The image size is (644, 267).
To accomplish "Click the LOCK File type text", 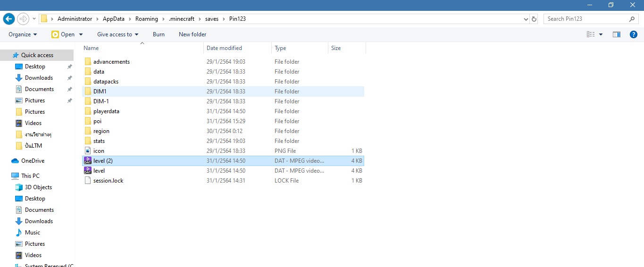I will 287,181.
